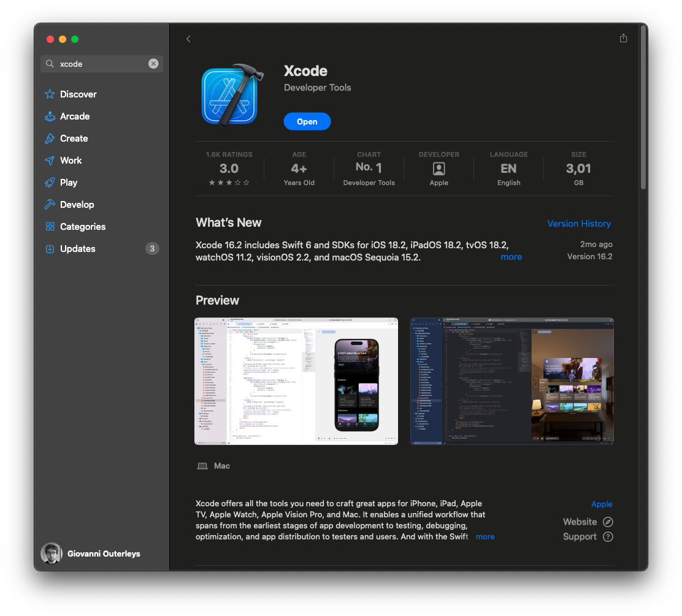Focus the search field containing xcode
The image size is (682, 616).
pyautogui.click(x=102, y=64)
